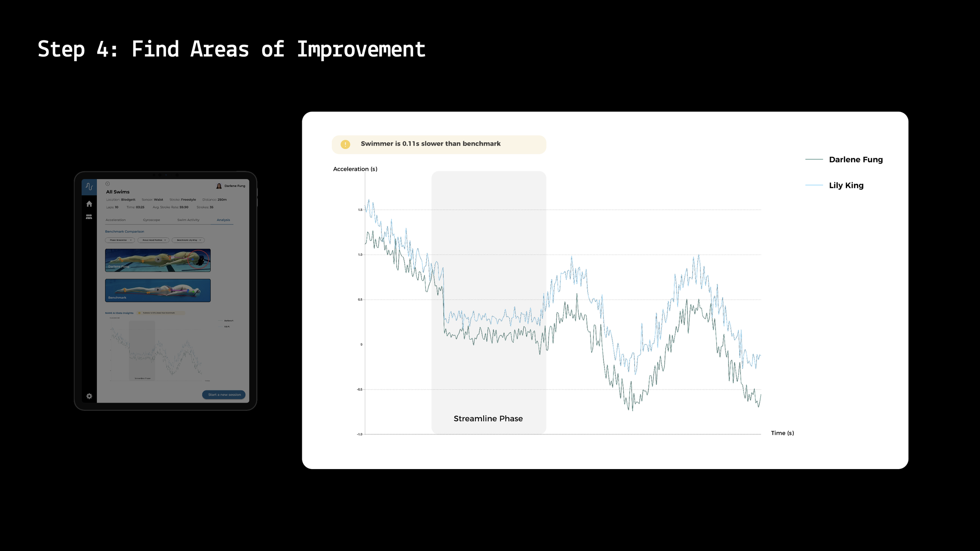Click the Time (s) axis label
Viewport: 980px width, 551px height.
pos(782,433)
